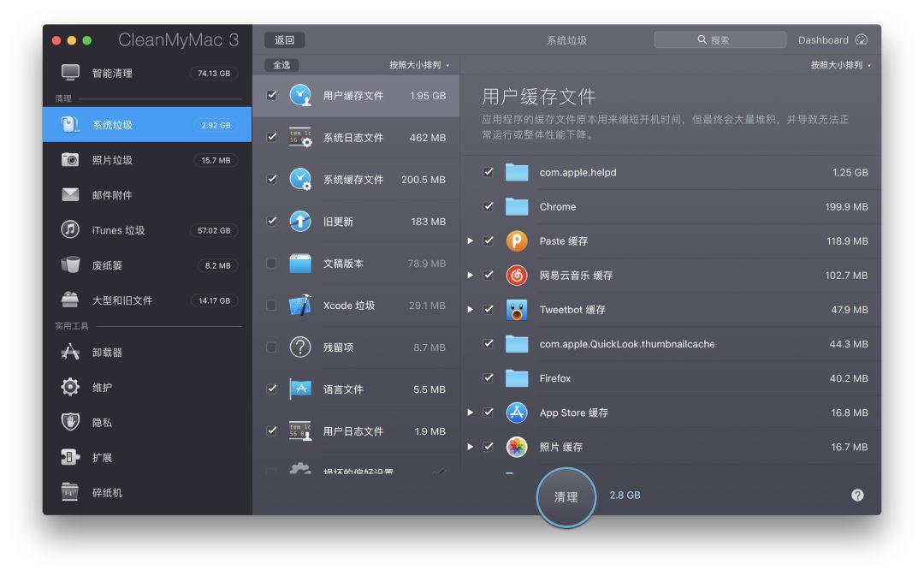Click the Dashboard gauge icon
Viewport: 924px width, 576px height.
pyautogui.click(x=862, y=39)
